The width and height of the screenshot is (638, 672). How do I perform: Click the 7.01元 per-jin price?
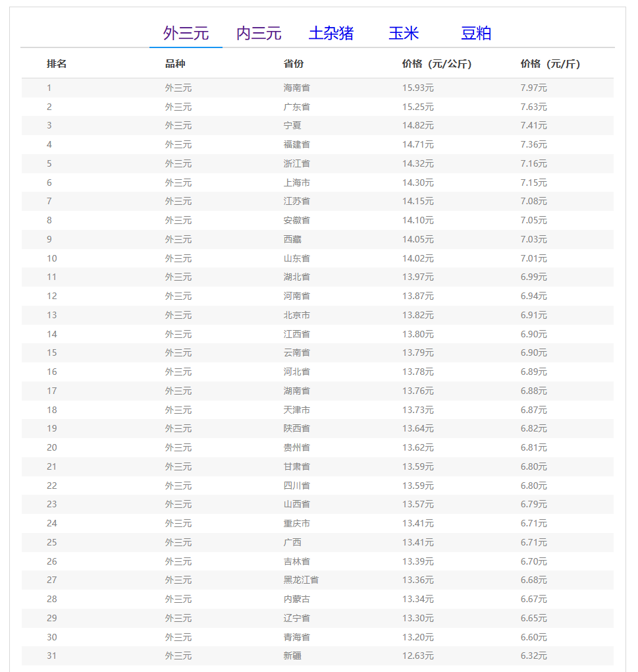[534, 258]
